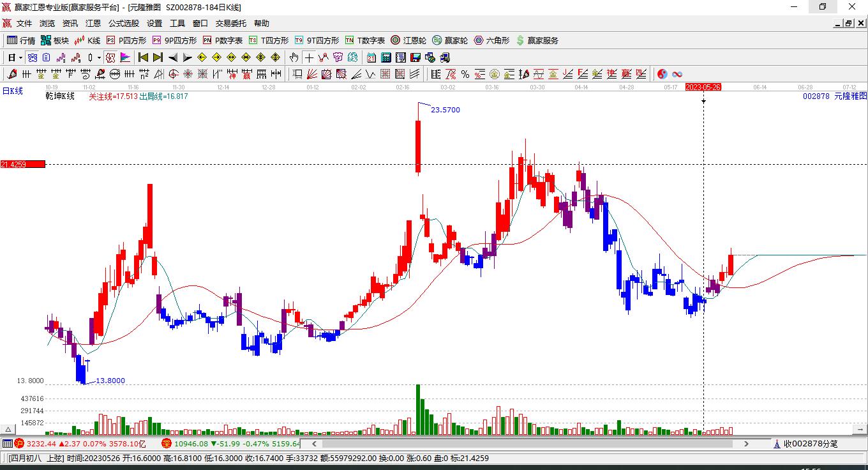Open the 文件 menu
868x470 pixels.
point(24,24)
